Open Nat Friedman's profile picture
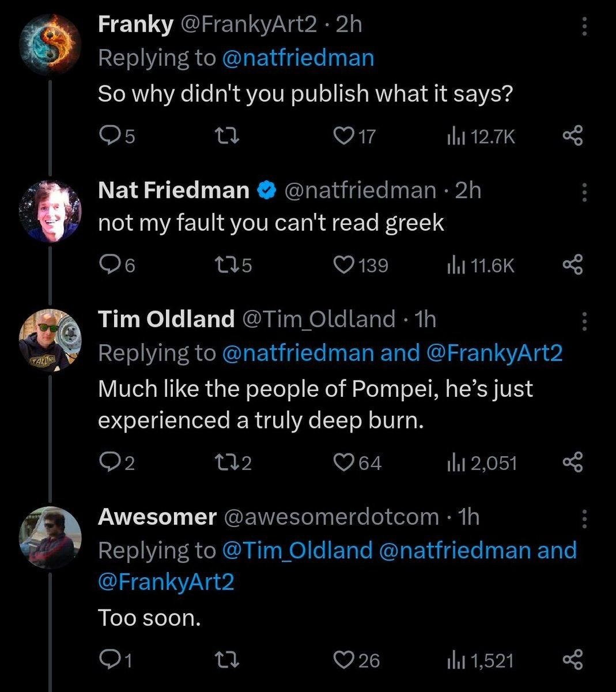 coord(51,211)
